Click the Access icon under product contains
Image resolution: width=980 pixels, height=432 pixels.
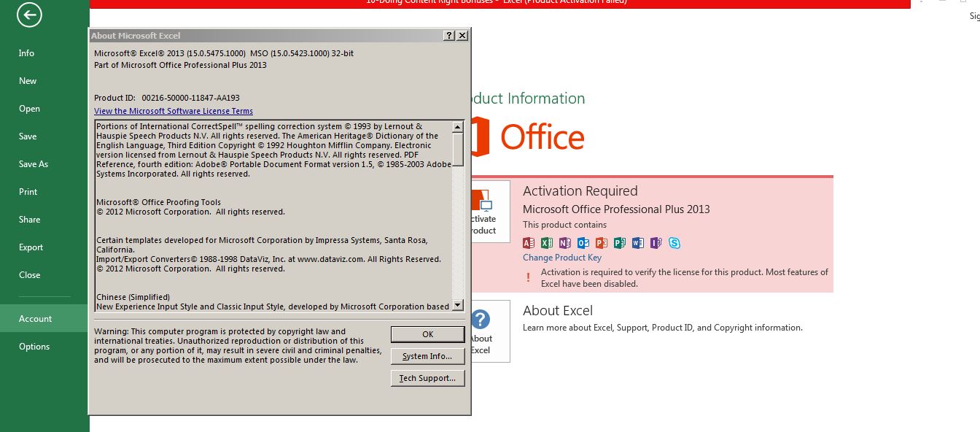click(529, 243)
